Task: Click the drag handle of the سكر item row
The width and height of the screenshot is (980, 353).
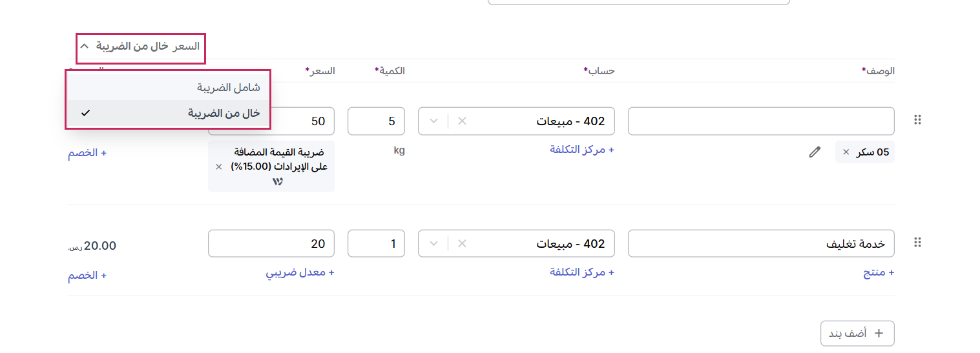Action: (x=917, y=120)
